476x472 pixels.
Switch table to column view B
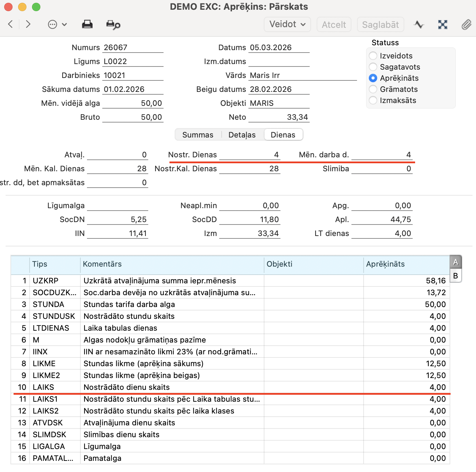(455, 276)
